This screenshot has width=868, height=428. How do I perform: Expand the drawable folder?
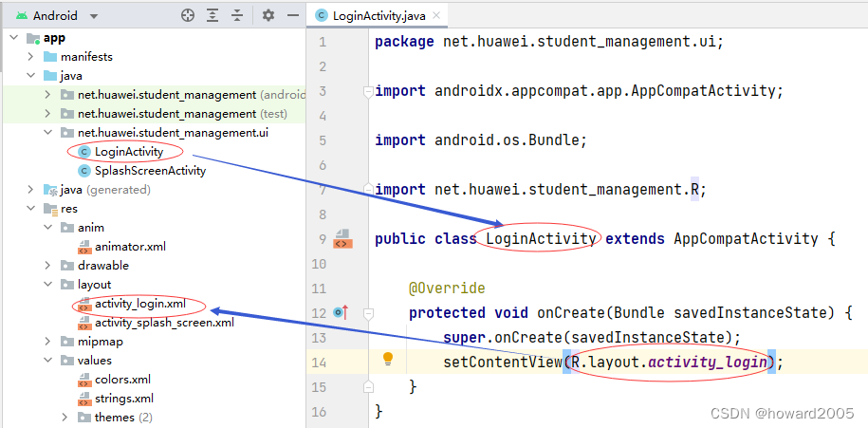(x=48, y=266)
